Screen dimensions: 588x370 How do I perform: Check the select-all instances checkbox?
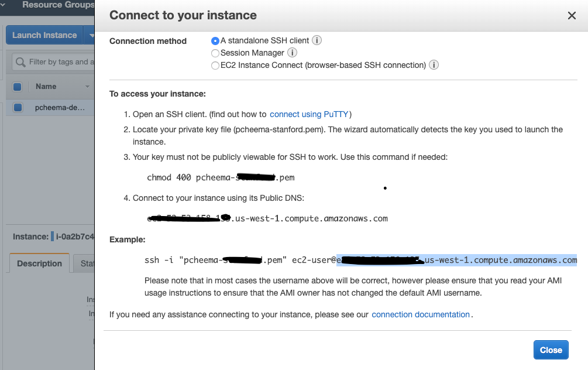(x=16, y=85)
